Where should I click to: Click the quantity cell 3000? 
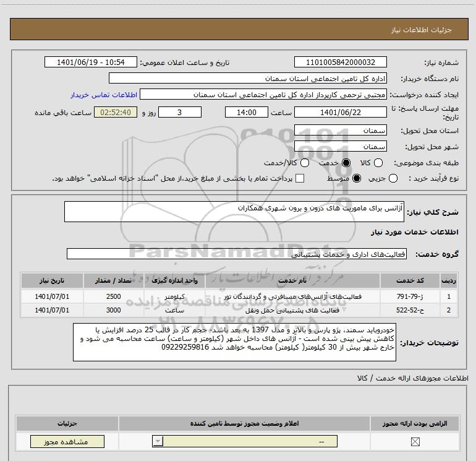point(114,310)
